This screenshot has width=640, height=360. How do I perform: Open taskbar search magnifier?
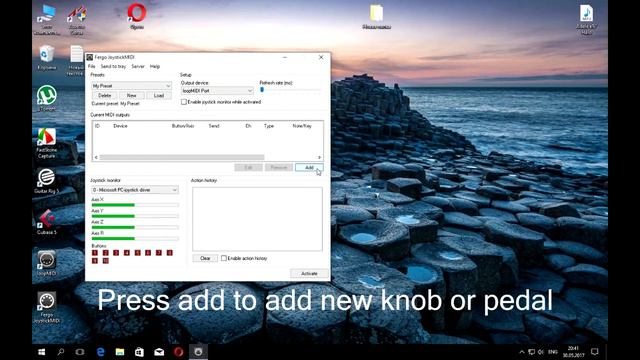[61, 352]
